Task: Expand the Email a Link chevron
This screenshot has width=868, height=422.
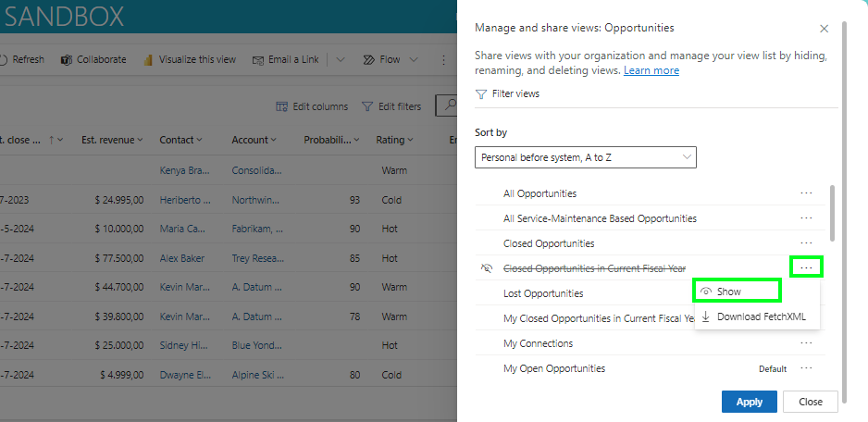Action: [341, 59]
